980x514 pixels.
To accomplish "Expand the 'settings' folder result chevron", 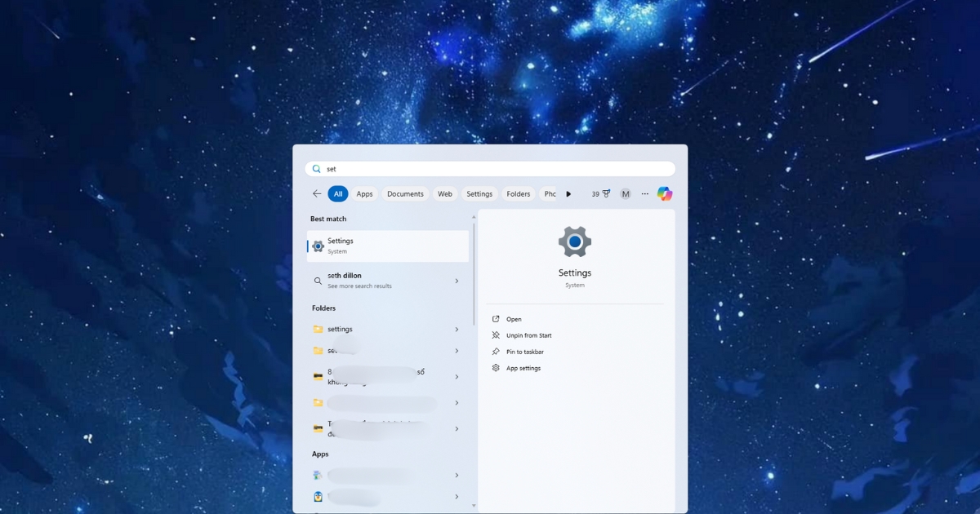I will click(x=457, y=330).
